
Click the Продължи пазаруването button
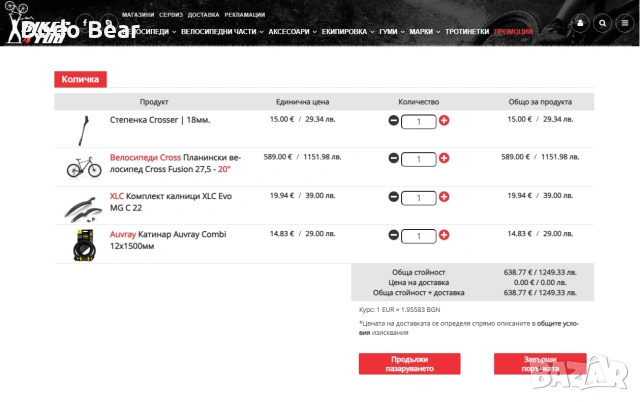point(409,364)
